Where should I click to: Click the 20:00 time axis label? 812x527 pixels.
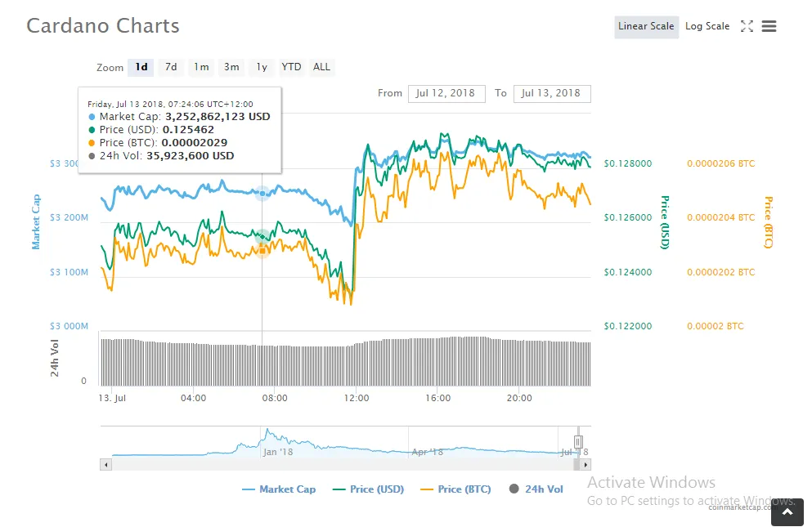519,398
